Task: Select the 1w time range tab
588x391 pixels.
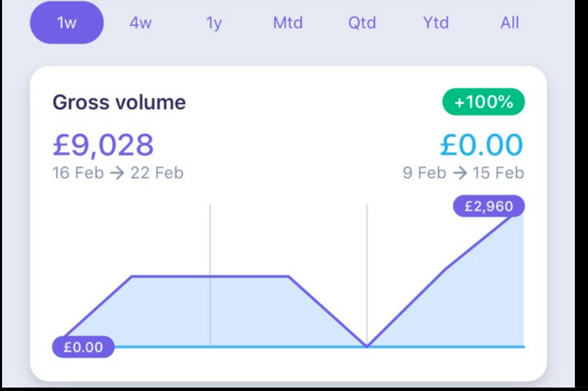Action: tap(66, 23)
